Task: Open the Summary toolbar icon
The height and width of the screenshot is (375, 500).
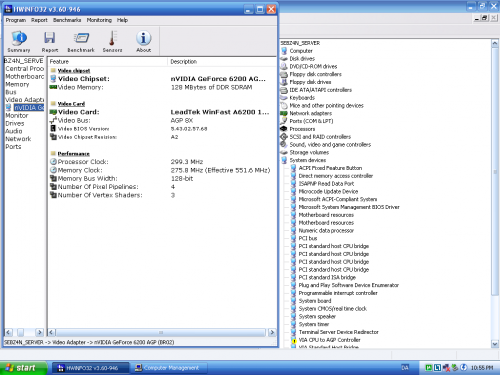Action: [x=19, y=41]
